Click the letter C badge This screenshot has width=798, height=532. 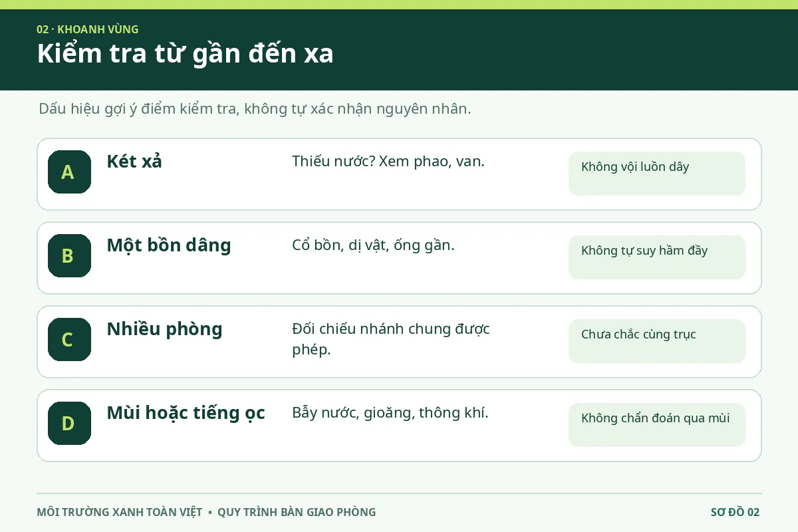pyautogui.click(x=69, y=340)
